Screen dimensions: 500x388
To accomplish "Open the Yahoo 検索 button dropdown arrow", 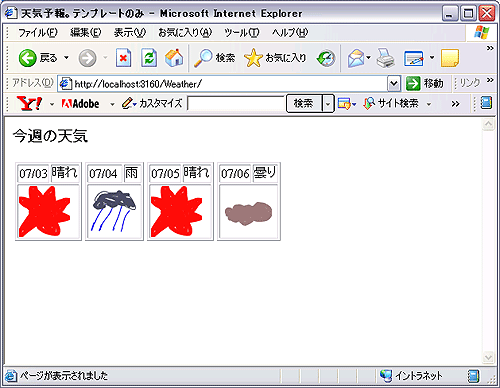I will tap(328, 104).
